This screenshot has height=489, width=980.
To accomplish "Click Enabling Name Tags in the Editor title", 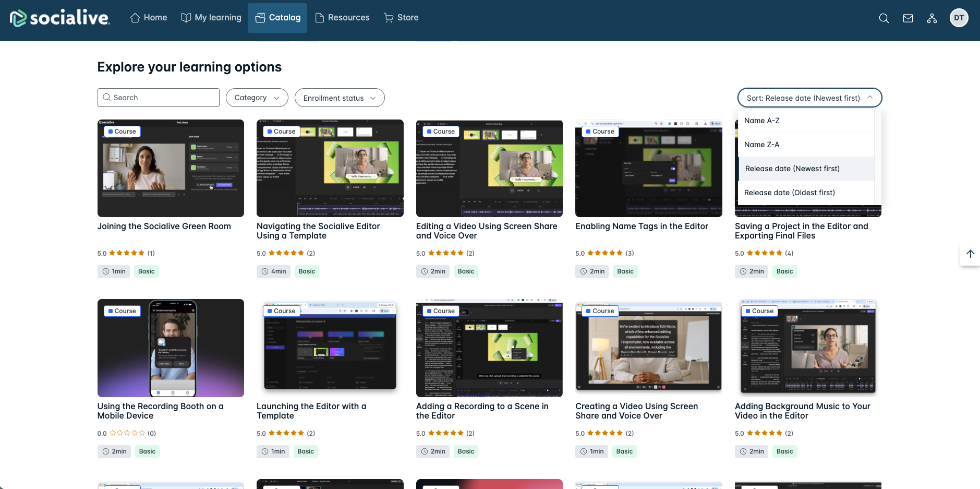I will (x=642, y=226).
